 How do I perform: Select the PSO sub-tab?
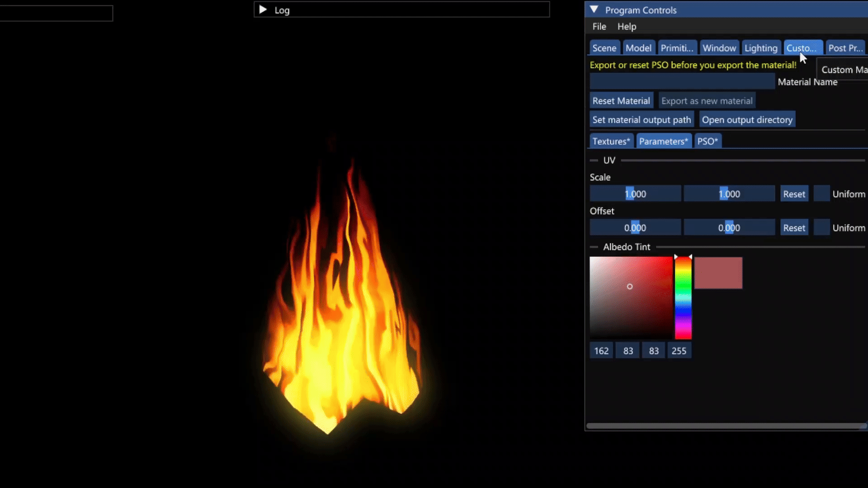coord(707,141)
